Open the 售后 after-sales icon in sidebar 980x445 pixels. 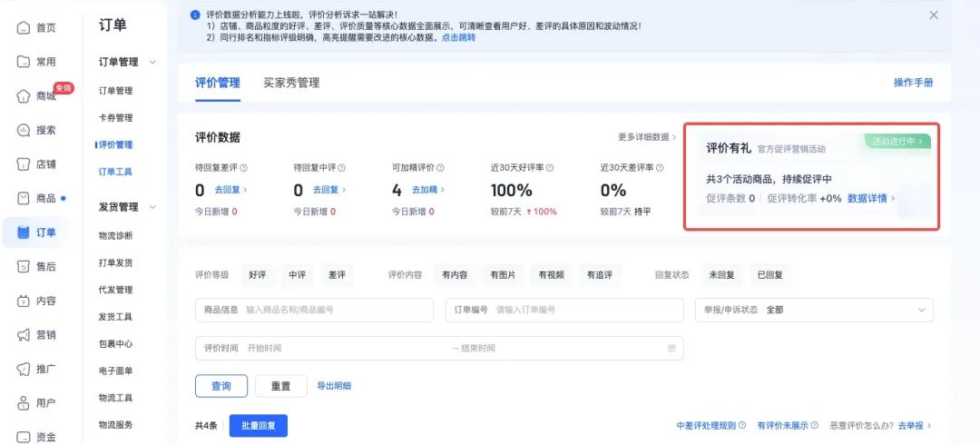[24, 266]
